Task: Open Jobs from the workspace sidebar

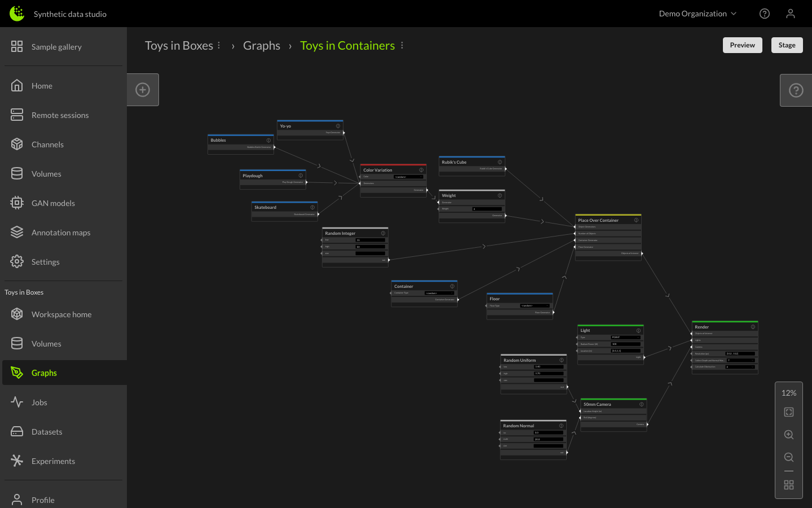Action: (x=39, y=402)
